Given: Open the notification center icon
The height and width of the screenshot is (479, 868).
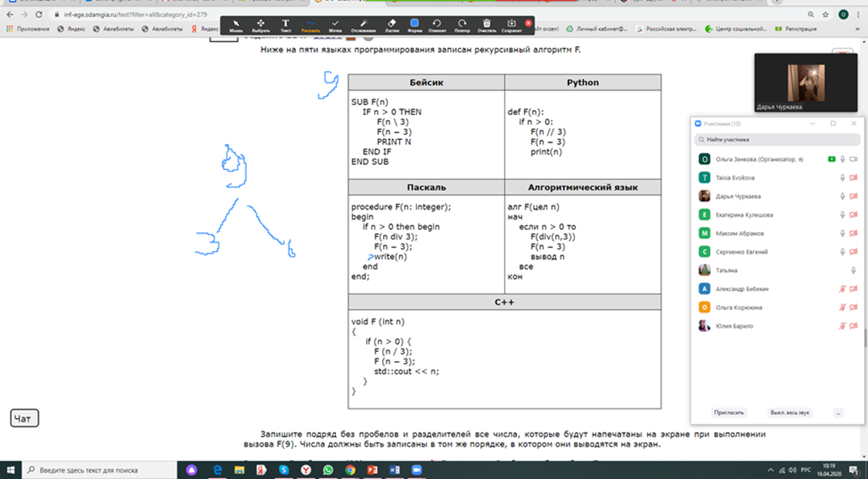Looking at the screenshot, I should 853,470.
